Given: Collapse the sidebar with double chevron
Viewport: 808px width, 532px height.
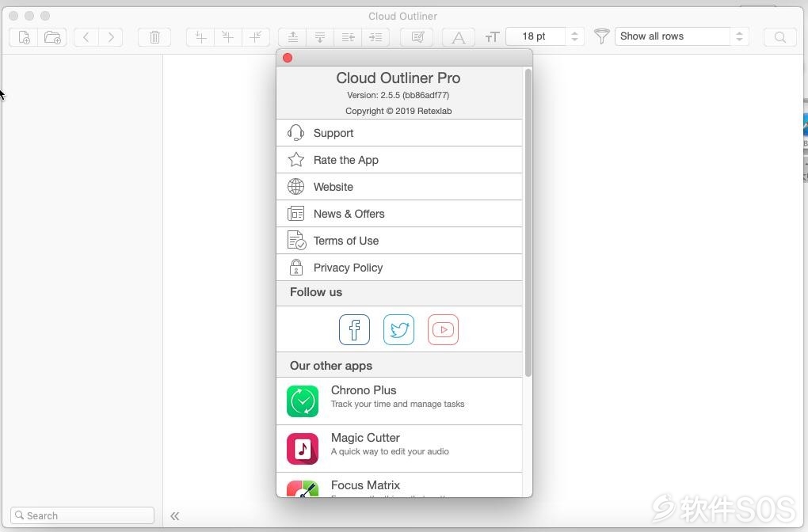Looking at the screenshot, I should click(x=175, y=516).
